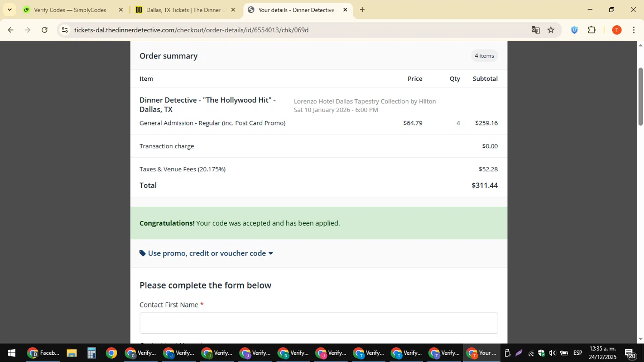Open the notification center icon

[x=630, y=353]
